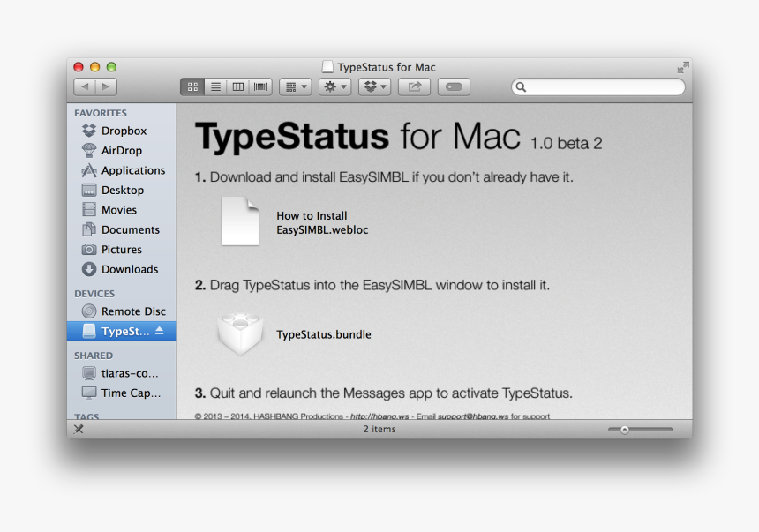The width and height of the screenshot is (759, 532).
Task: Open the Dropbox toolbar dropdown
Action: coord(375,86)
